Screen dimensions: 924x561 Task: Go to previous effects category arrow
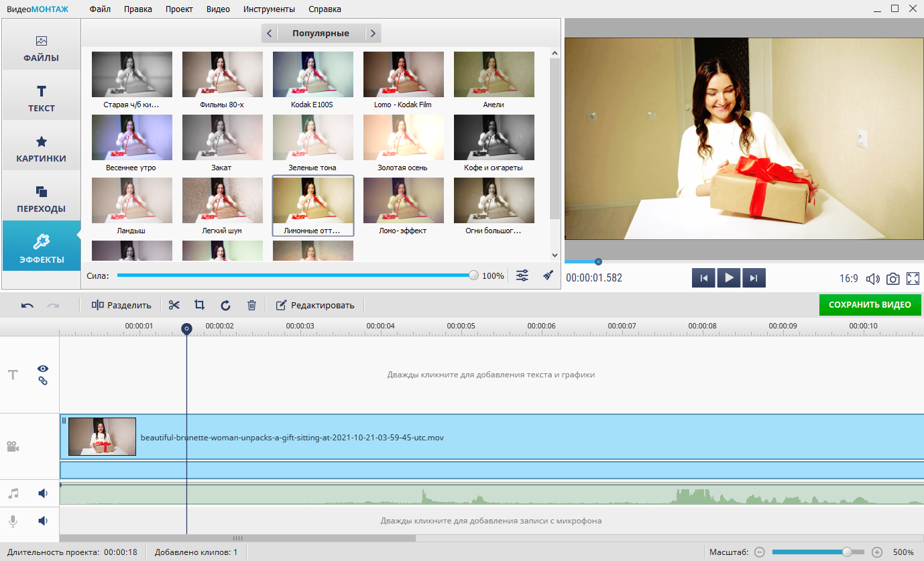click(x=269, y=33)
